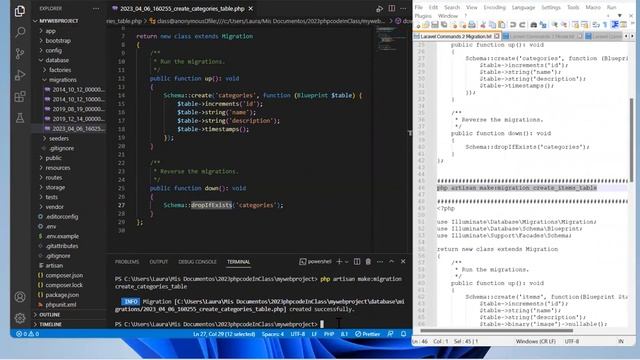Open the composer.json file in Explorer
640x360 pixels.
69,275
